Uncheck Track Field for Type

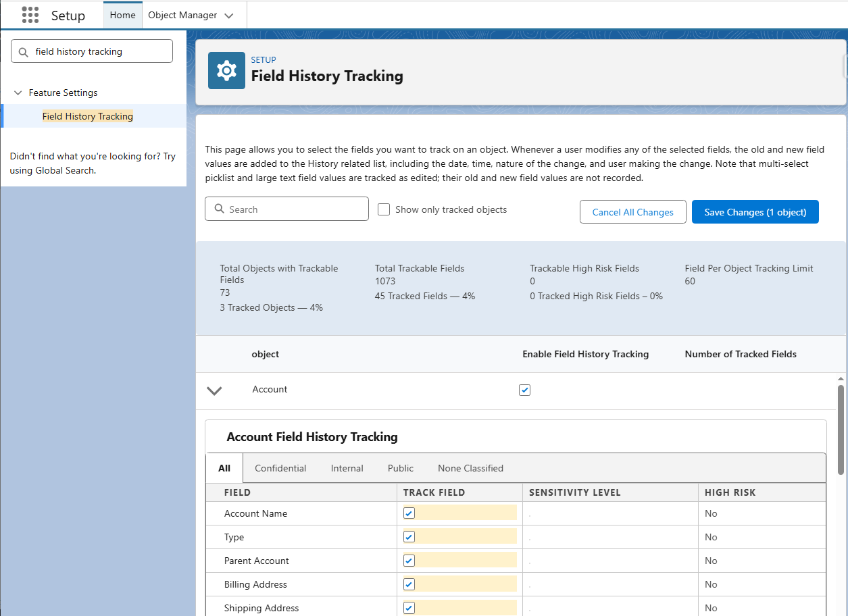pyautogui.click(x=409, y=537)
